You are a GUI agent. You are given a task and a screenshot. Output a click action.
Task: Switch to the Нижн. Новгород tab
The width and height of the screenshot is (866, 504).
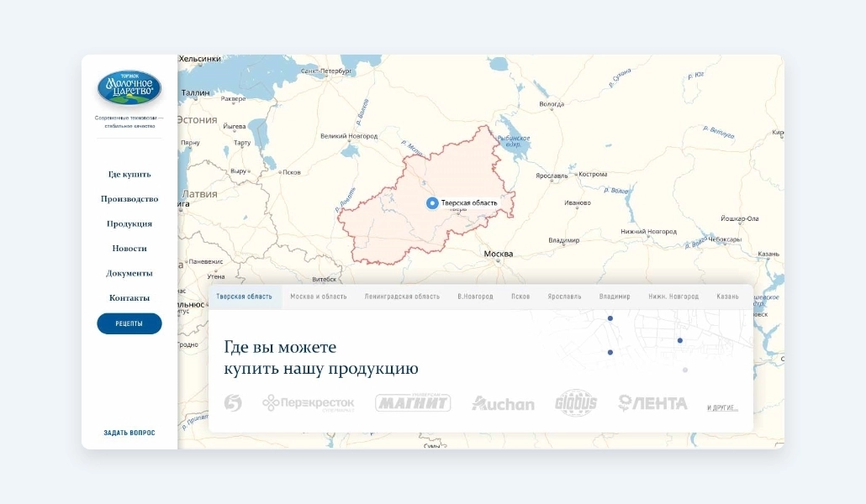673,297
